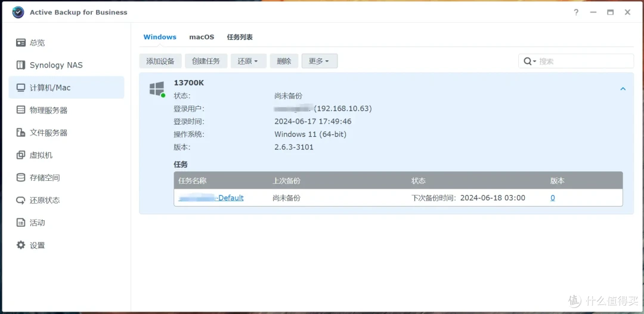Select the 计算机/Mac monitor icon

point(20,88)
